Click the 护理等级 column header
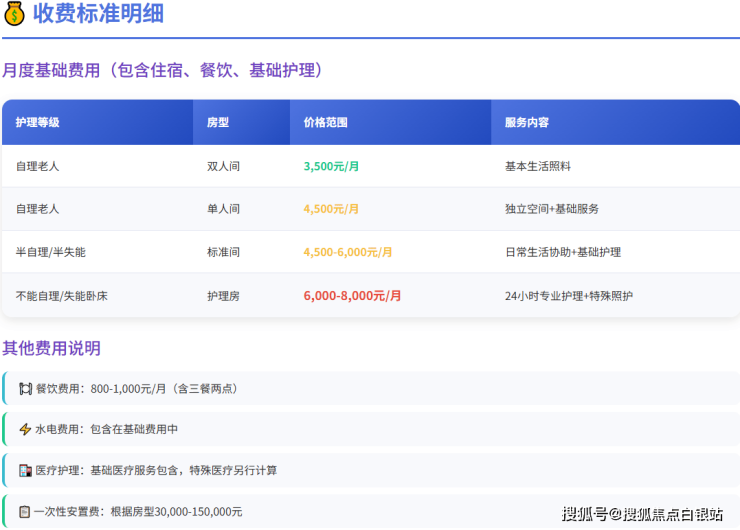Viewport: 740px width, 530px height. pos(38,122)
